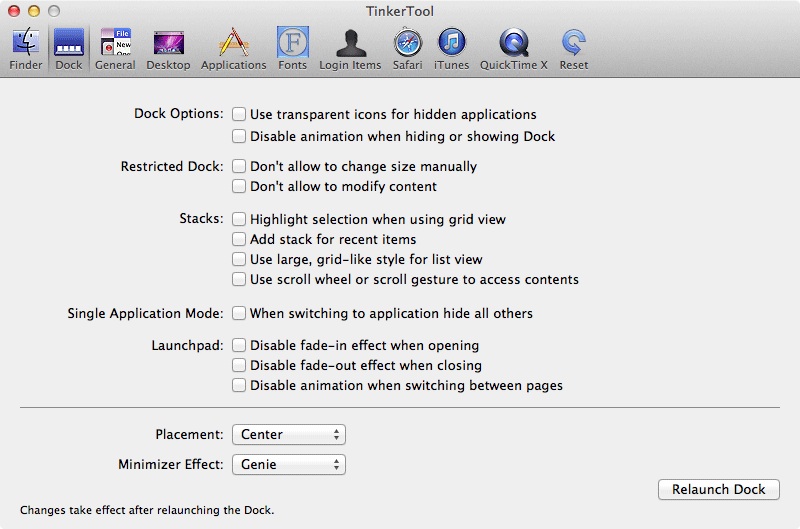The image size is (800, 529).
Task: Open the Login Items pane
Action: pyautogui.click(x=351, y=49)
